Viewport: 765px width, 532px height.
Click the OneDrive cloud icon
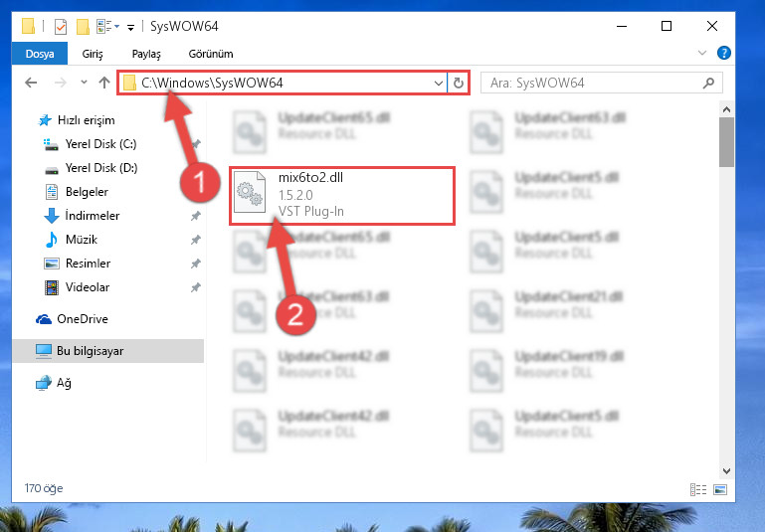pyautogui.click(x=44, y=319)
